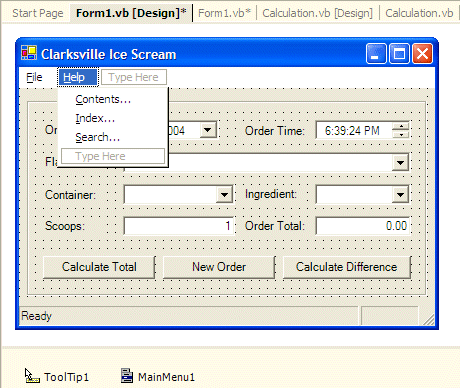Image resolution: width=460 pixels, height=388 pixels.
Task: Click the New Order button
Action: point(219,267)
